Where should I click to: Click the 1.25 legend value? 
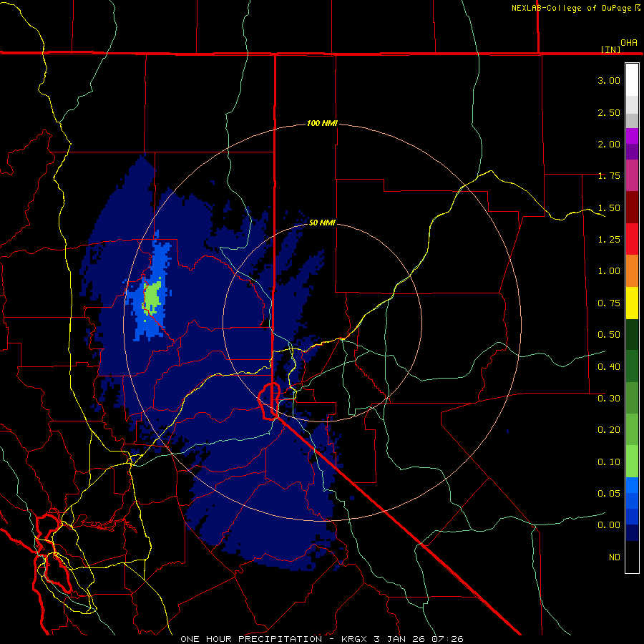(x=609, y=240)
